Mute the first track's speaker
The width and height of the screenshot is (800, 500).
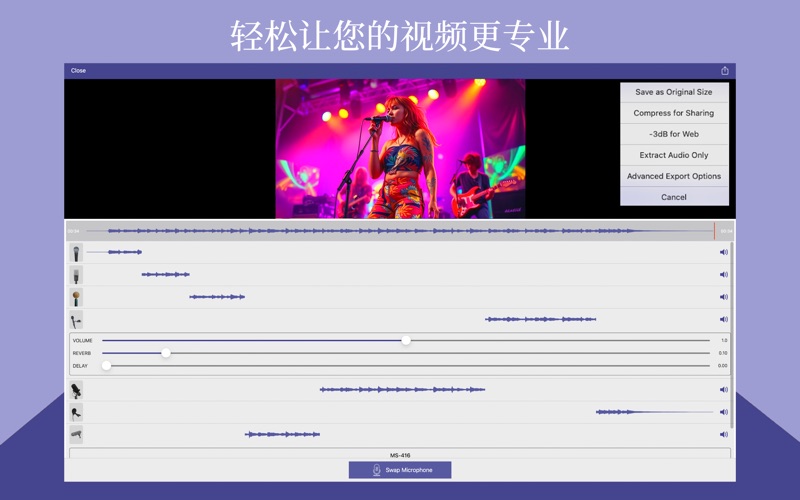(723, 252)
